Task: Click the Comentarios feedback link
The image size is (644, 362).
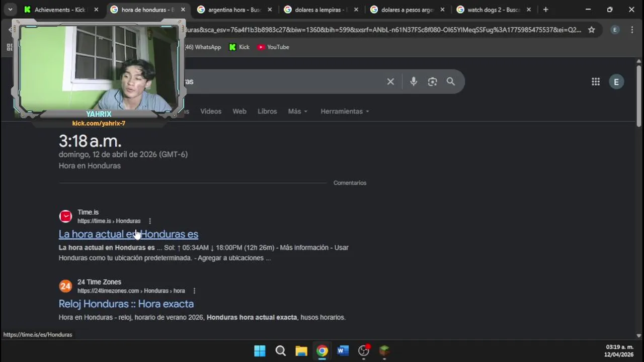Action: tap(350, 183)
